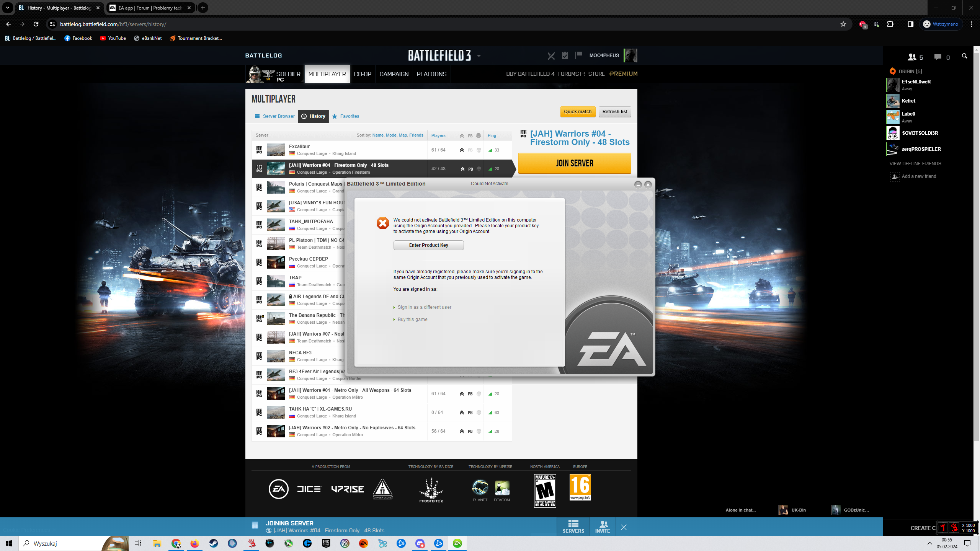Open the Premium link in navigation
The height and width of the screenshot is (551, 980).
pyautogui.click(x=623, y=74)
